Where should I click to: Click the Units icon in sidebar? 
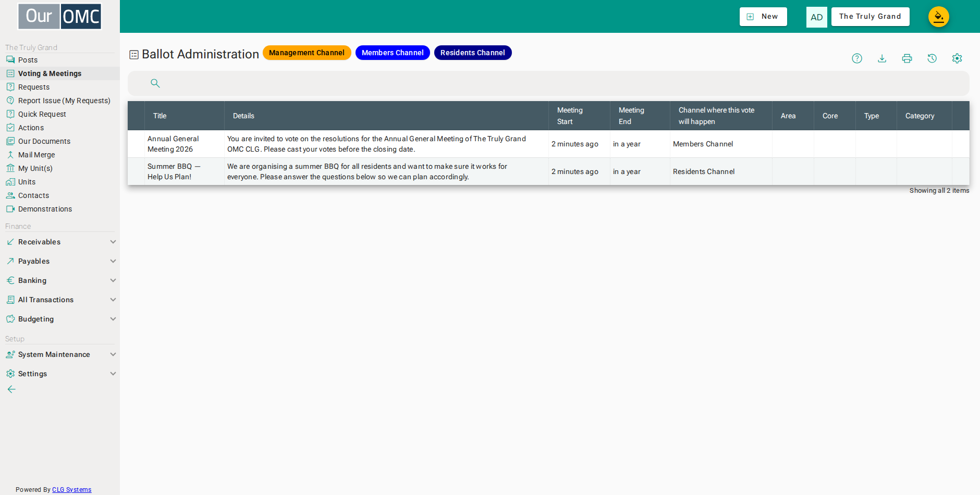click(x=10, y=182)
